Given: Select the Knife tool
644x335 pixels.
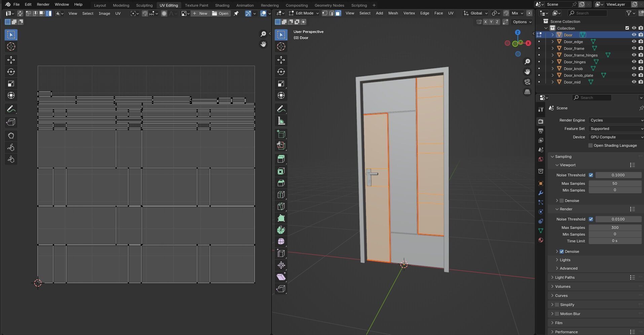Looking at the screenshot, I should click(281, 206).
